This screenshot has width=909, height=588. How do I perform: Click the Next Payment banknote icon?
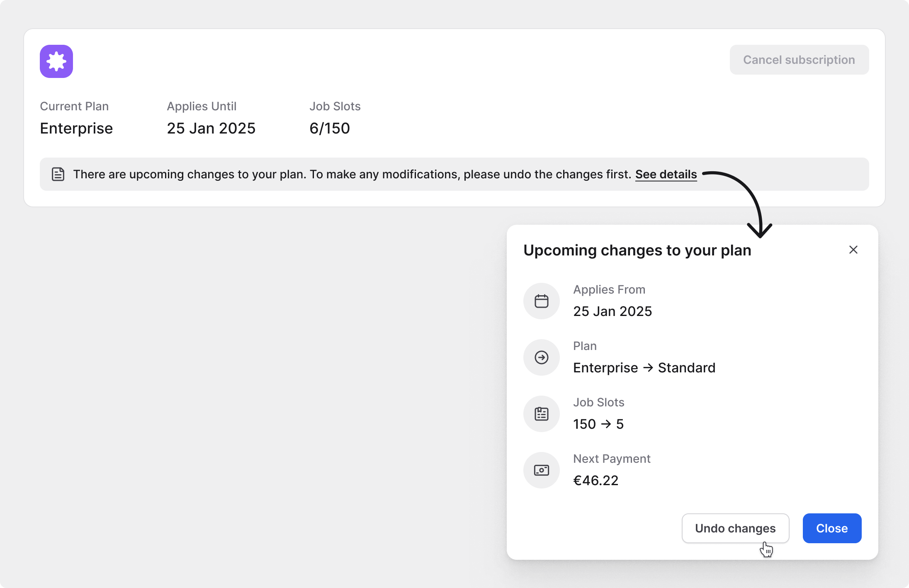point(542,470)
